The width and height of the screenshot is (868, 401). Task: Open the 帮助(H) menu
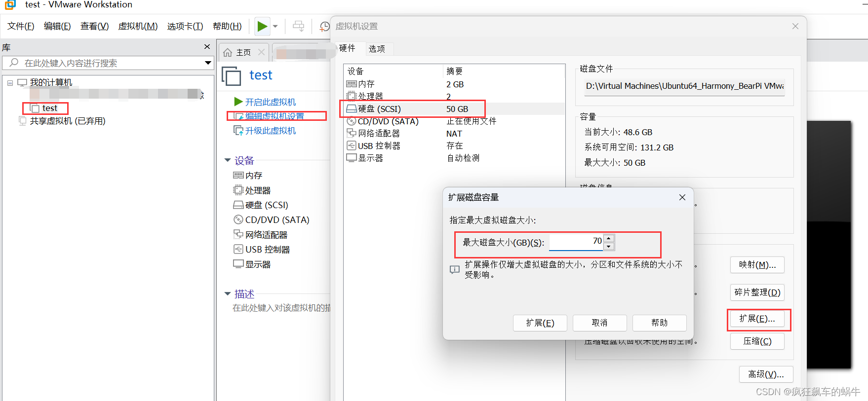(227, 26)
